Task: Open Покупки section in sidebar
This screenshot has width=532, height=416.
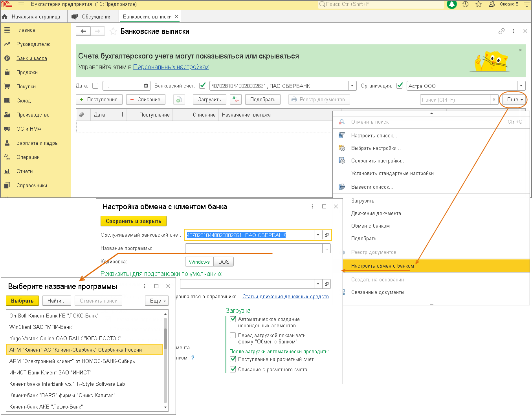Action: pos(26,86)
